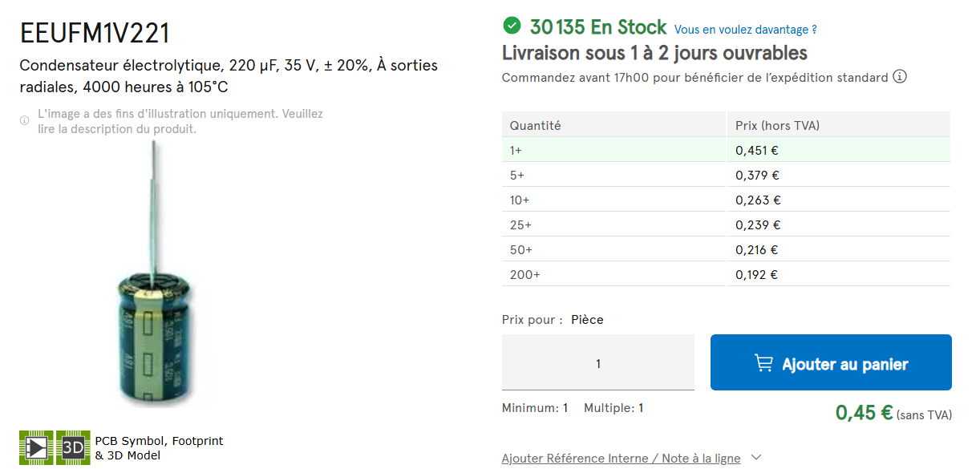
Task: Select the 1+ quantity price row
Action: [726, 150]
